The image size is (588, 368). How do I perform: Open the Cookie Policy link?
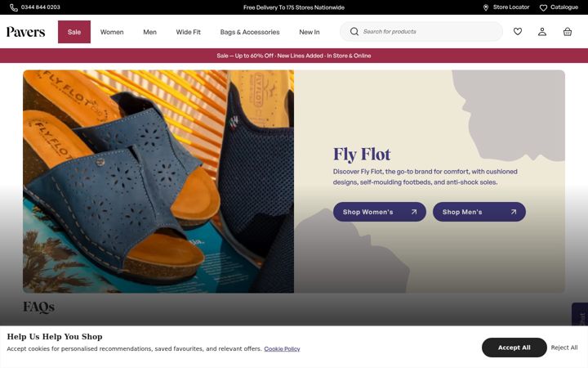click(282, 349)
